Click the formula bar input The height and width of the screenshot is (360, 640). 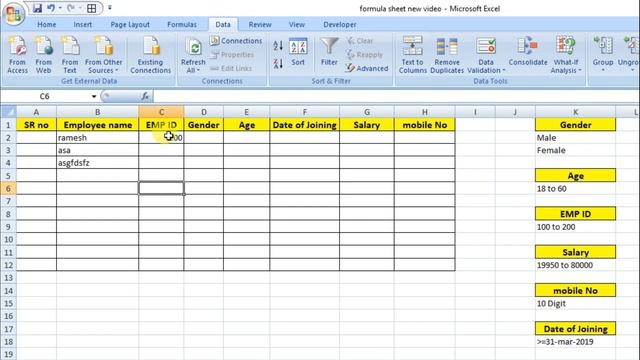click(395, 97)
